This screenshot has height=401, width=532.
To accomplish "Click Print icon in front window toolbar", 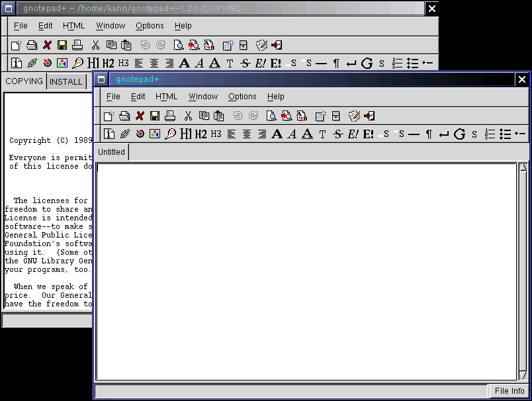I will click(x=170, y=116).
